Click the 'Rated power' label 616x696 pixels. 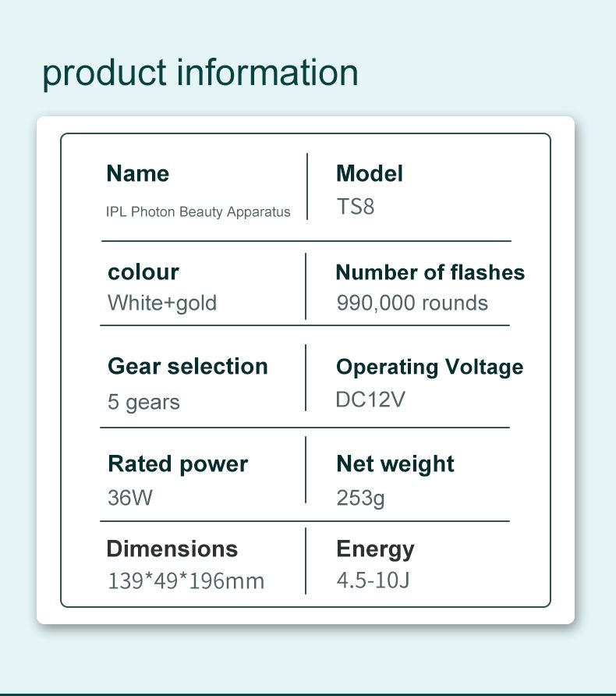pyautogui.click(x=178, y=463)
